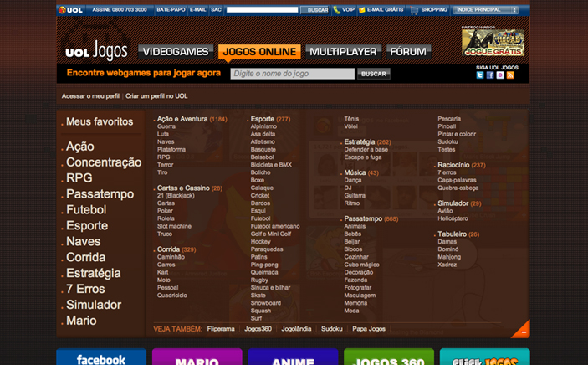Viewport: 588px width, 365px height.
Task: Open the 'Música (43)' category
Action: (x=361, y=172)
